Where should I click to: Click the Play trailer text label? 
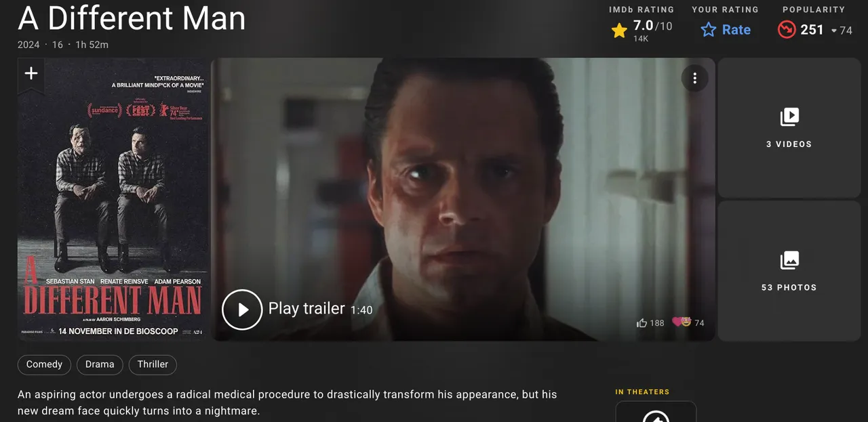[307, 309]
